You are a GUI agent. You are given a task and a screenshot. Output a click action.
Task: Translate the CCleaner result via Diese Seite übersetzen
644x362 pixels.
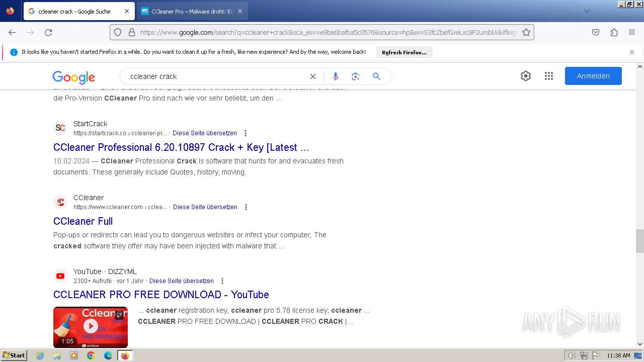click(205, 207)
